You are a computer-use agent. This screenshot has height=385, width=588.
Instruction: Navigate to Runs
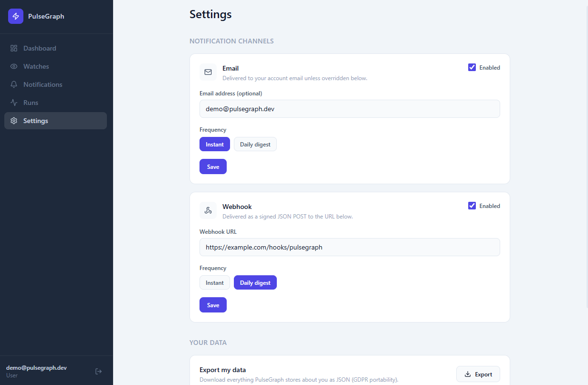[x=55, y=103]
